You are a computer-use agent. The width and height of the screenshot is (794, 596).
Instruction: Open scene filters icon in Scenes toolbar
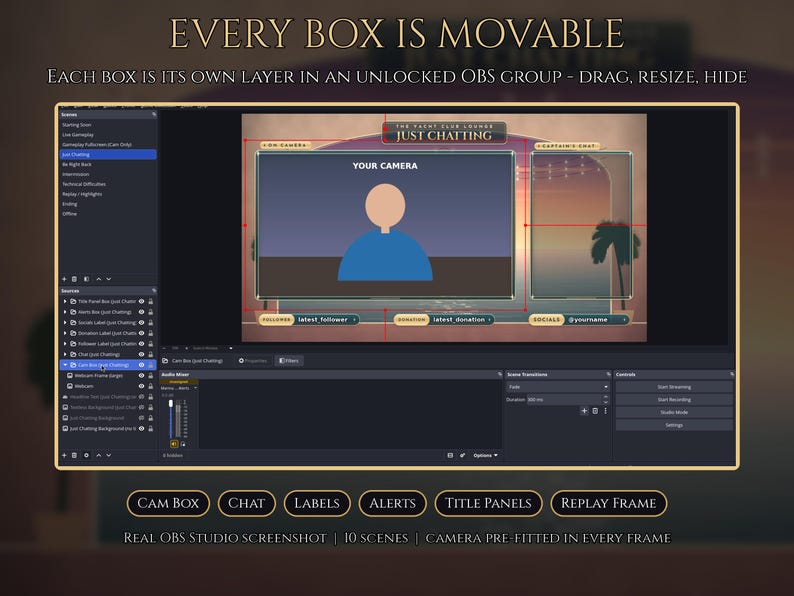pos(87,279)
